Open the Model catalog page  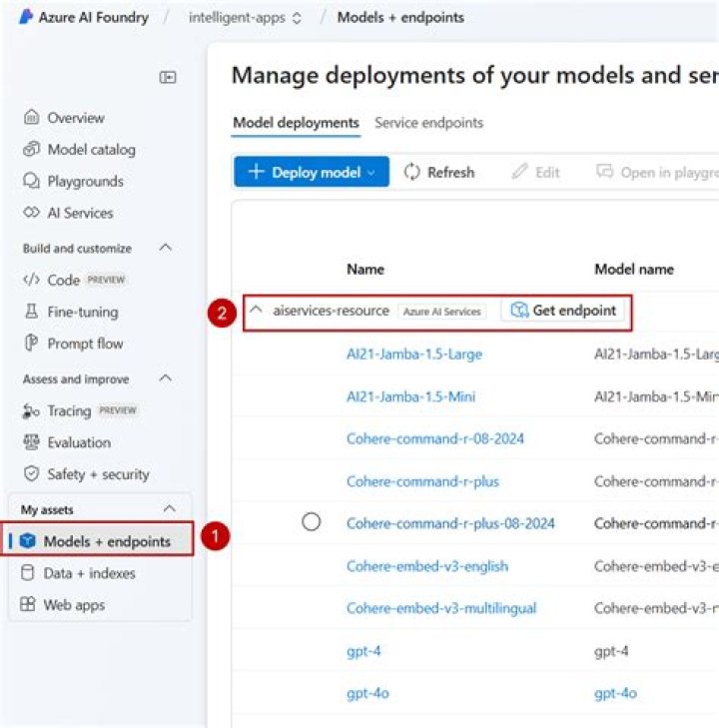[x=91, y=150]
